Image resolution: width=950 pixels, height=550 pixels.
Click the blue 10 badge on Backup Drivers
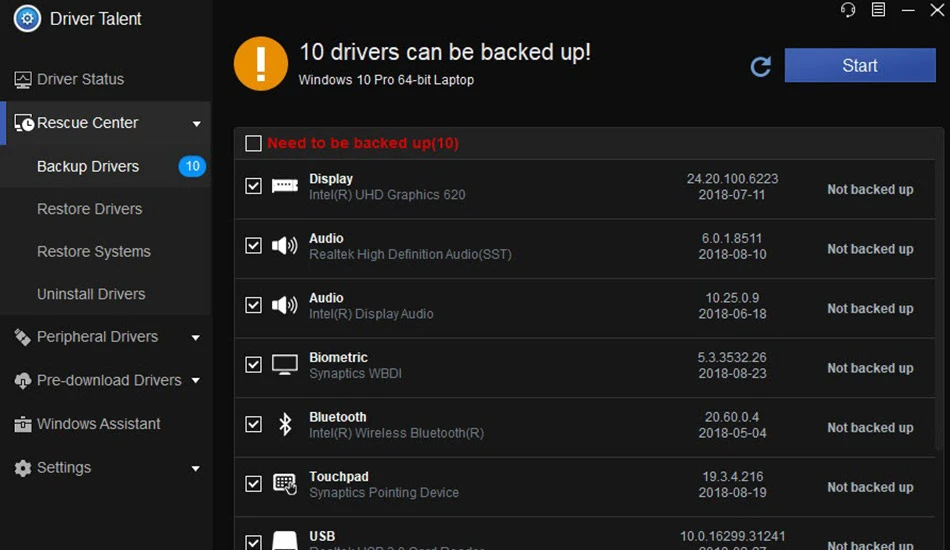pyautogui.click(x=192, y=166)
